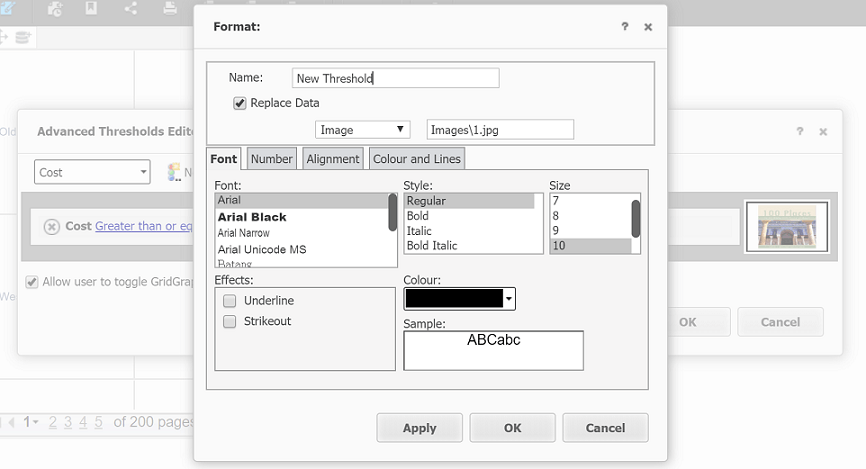Open the Image type dropdown
This screenshot has width=866, height=469.
pyautogui.click(x=363, y=130)
